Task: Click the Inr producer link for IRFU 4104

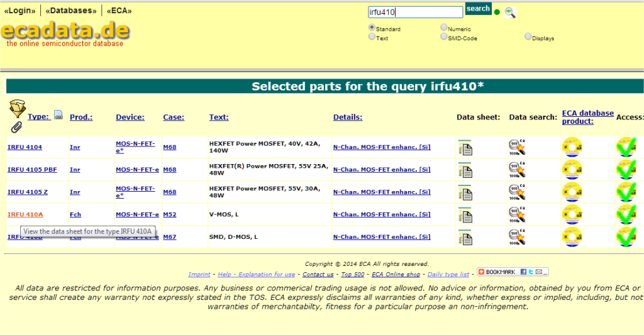Action: click(x=75, y=147)
